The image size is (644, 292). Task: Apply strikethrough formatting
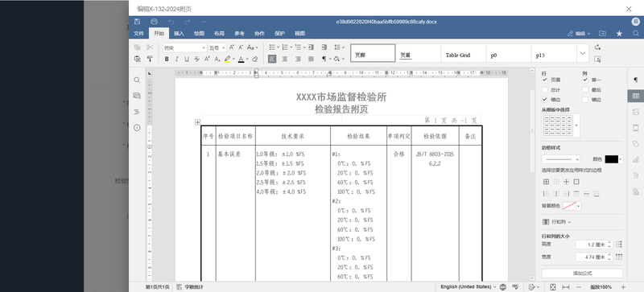click(196, 60)
